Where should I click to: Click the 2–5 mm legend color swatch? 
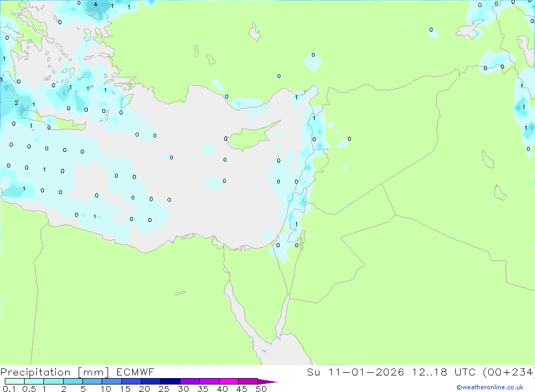click(x=73, y=381)
